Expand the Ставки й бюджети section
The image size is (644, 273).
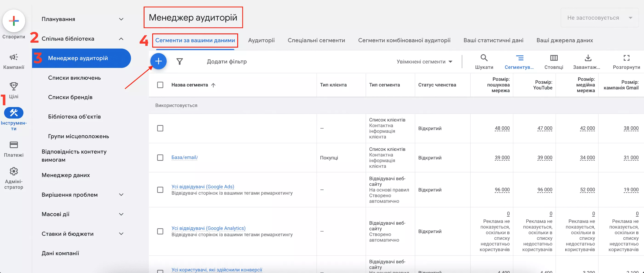click(x=121, y=234)
